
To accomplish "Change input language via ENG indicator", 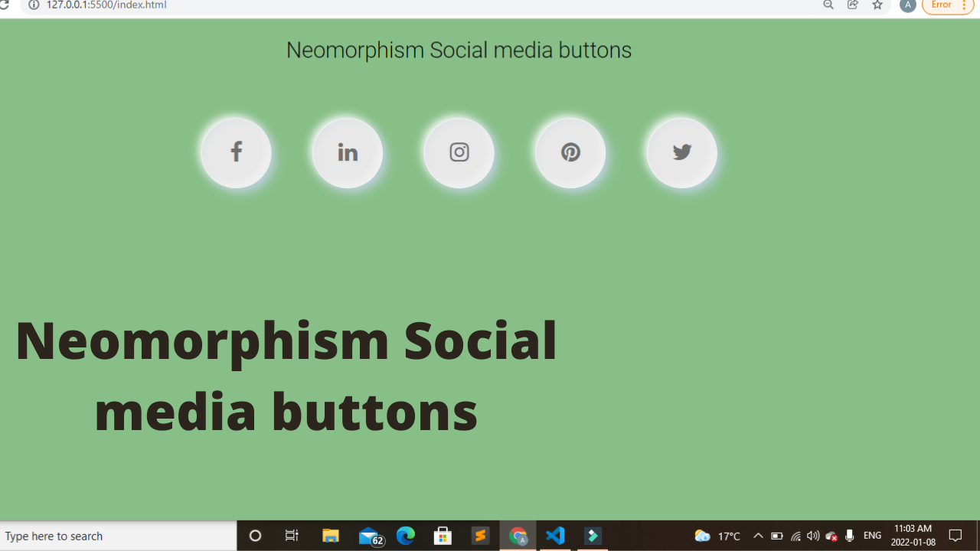I will 873,536.
